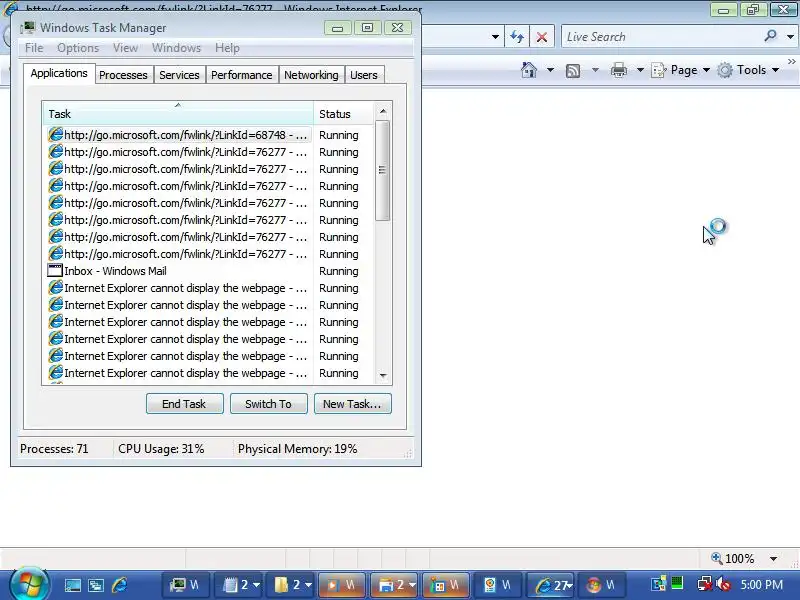Image resolution: width=800 pixels, height=600 pixels.
Task: Click the Processes: 71 status text
Action: coord(54,449)
